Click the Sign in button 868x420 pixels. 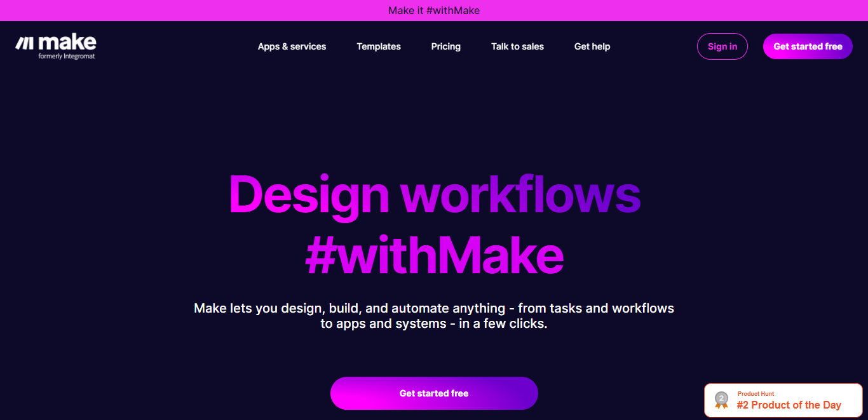coord(722,46)
